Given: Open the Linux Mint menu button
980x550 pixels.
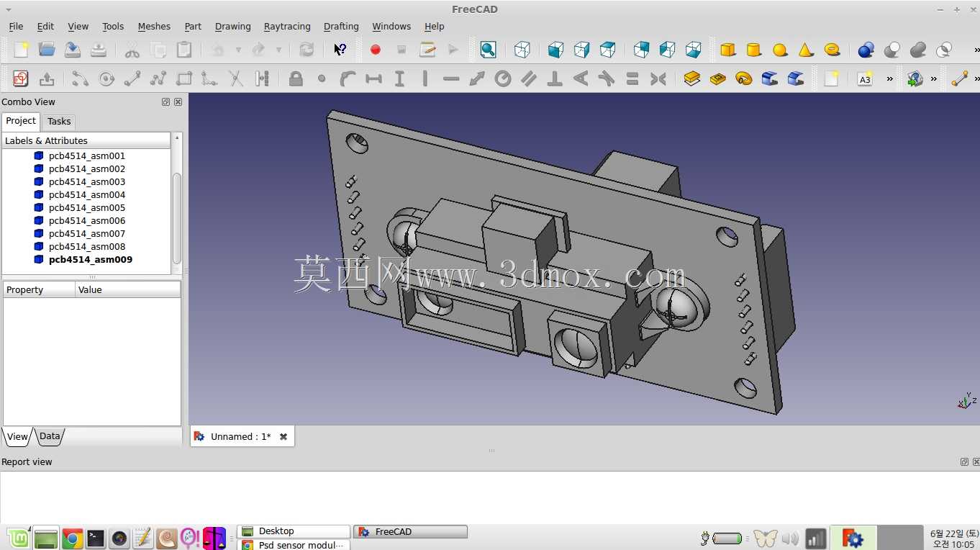Looking at the screenshot, I should 19,538.
